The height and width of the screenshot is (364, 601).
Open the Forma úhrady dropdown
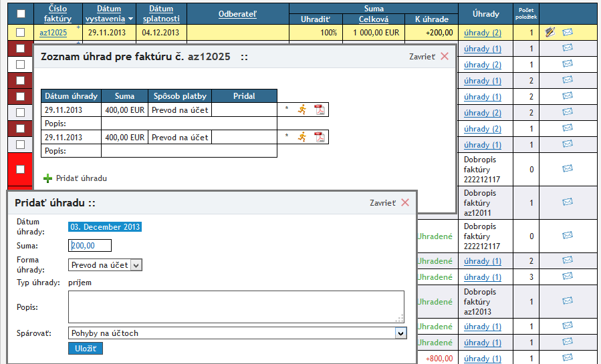coord(106,265)
